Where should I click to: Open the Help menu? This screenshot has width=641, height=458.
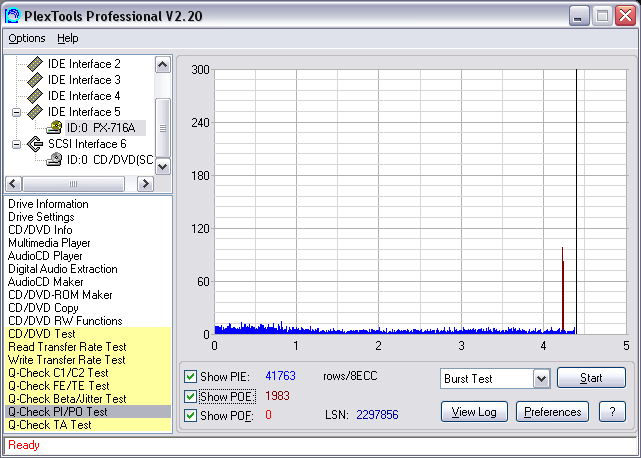click(67, 38)
